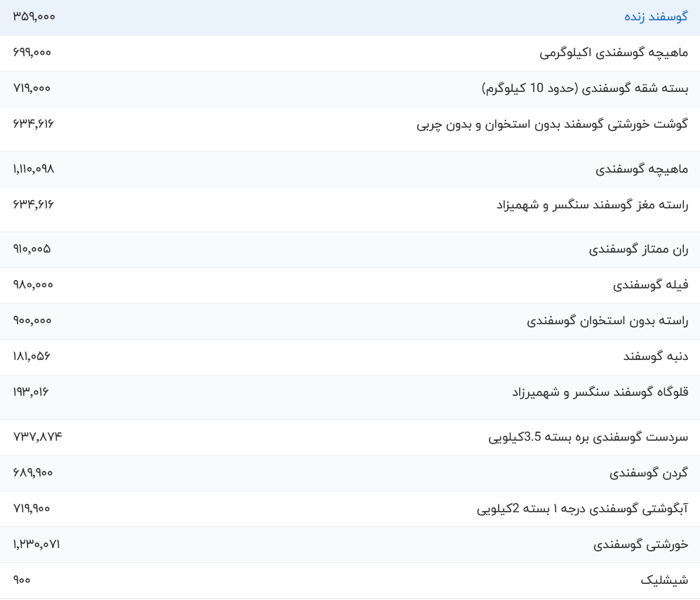Select گوشت خورشتی گوسفند بدون استخوان row

(552, 124)
